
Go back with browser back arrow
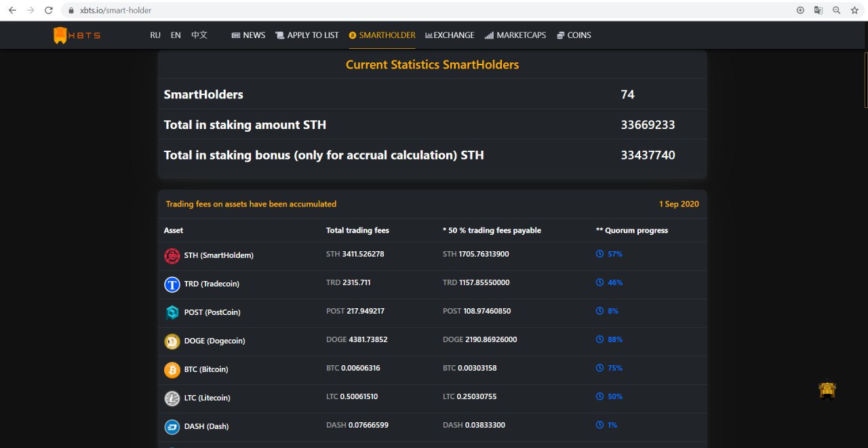(x=12, y=10)
